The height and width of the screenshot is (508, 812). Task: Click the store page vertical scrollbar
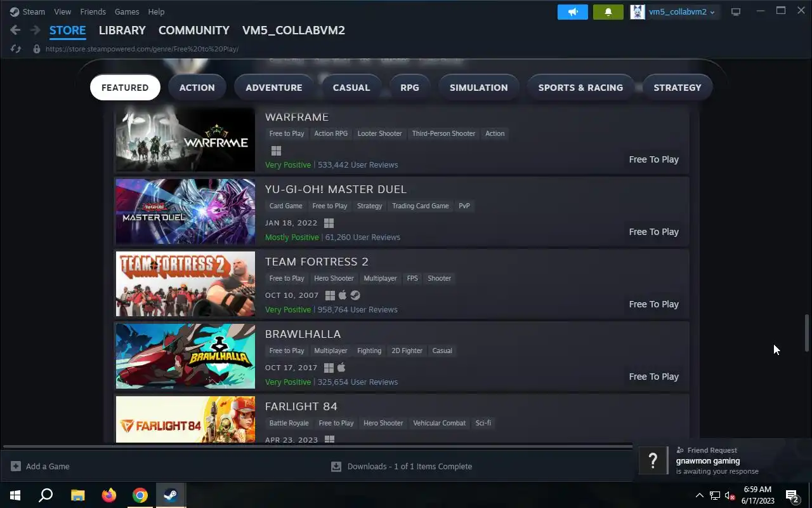tap(807, 332)
